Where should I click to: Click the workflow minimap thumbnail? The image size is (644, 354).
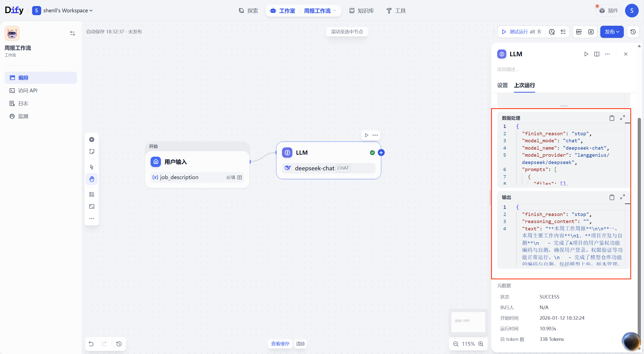(468, 322)
